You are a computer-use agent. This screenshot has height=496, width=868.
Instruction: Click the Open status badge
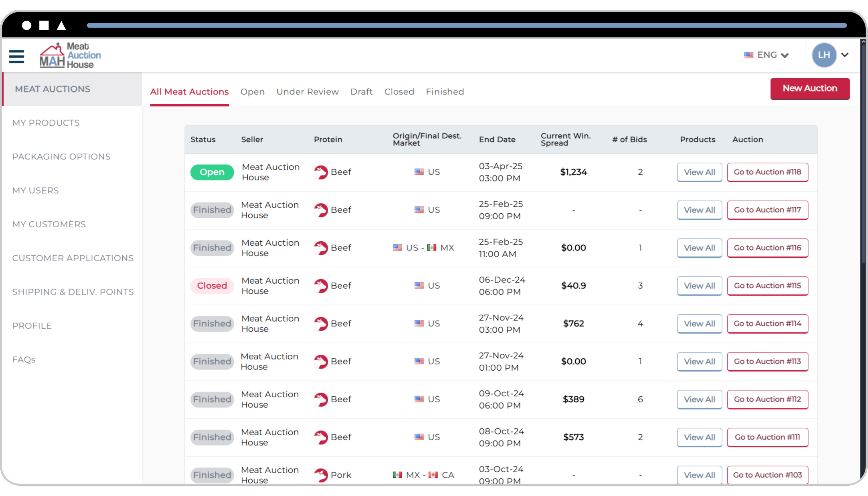[x=212, y=172]
